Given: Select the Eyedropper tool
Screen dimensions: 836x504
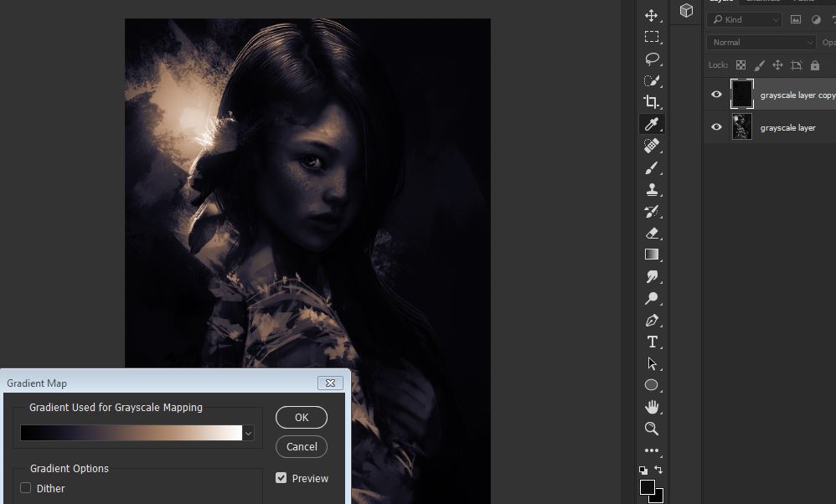Looking at the screenshot, I should pyautogui.click(x=651, y=124).
